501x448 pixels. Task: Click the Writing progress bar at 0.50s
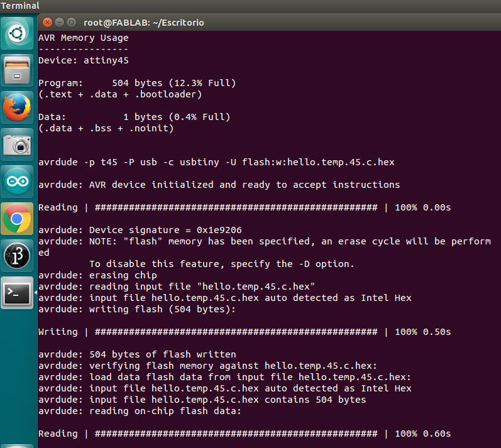point(245,332)
